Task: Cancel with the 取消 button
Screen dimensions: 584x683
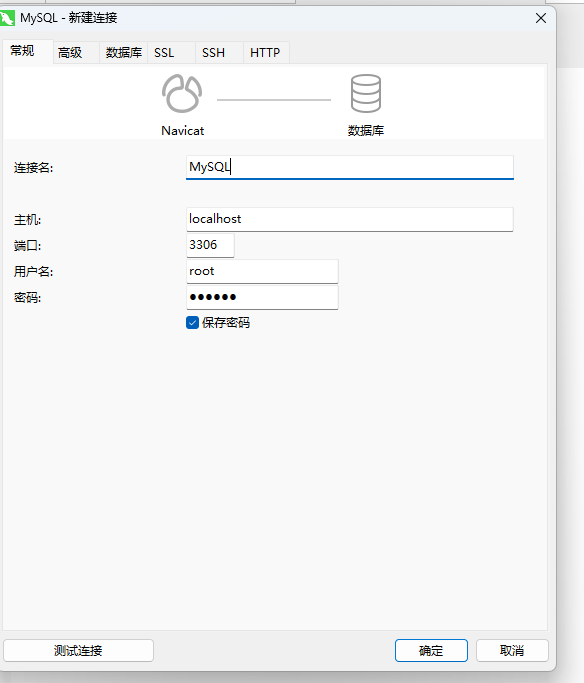Action: click(x=512, y=650)
